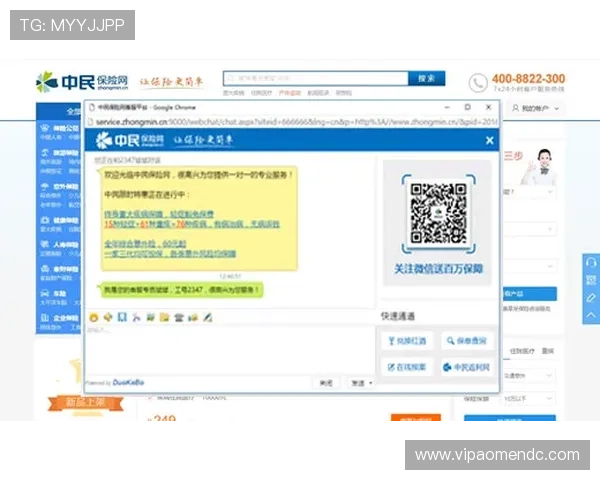Click blue 产品 button on right page panel

coord(529,294)
